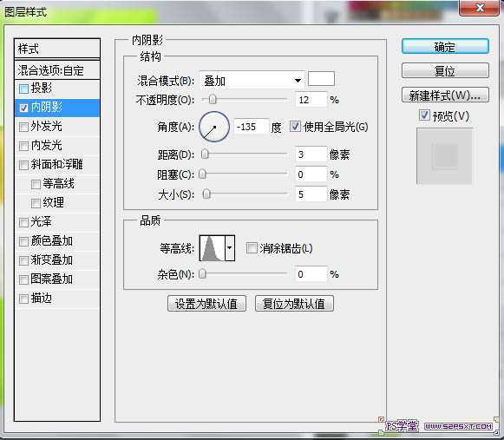The width and height of the screenshot is (504, 440).
Task: Click the 阻塞 choke slider handle
Action: [x=202, y=174]
